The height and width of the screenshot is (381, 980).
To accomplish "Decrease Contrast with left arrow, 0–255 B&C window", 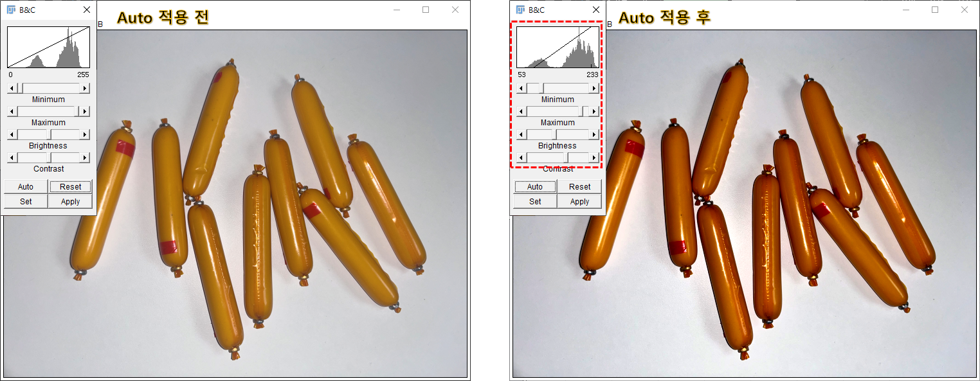I will (12, 157).
